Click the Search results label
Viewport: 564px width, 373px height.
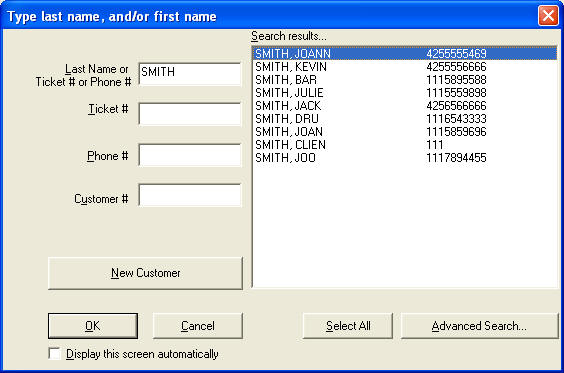click(x=289, y=36)
